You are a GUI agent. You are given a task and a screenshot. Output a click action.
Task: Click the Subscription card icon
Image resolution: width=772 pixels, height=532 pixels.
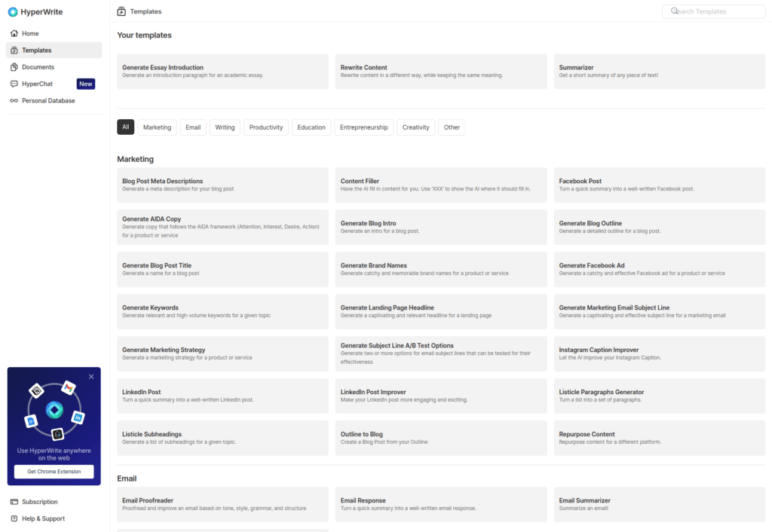point(14,502)
